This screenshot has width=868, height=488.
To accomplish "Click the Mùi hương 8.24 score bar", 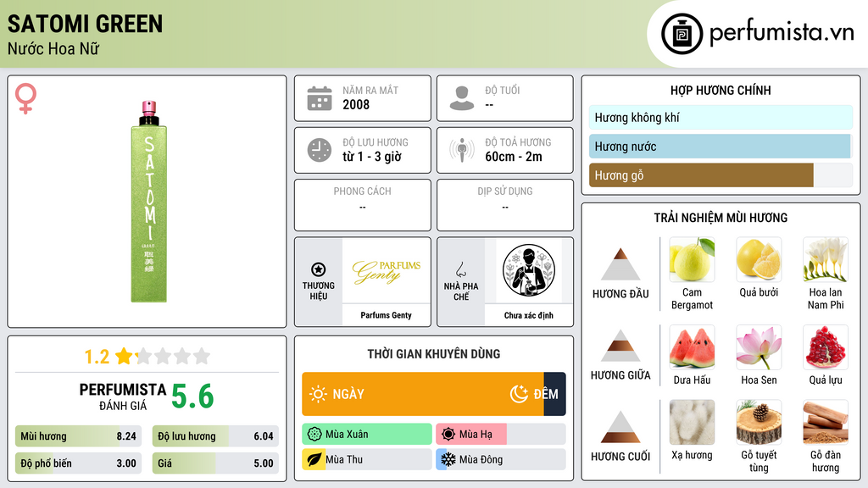I will (78, 436).
